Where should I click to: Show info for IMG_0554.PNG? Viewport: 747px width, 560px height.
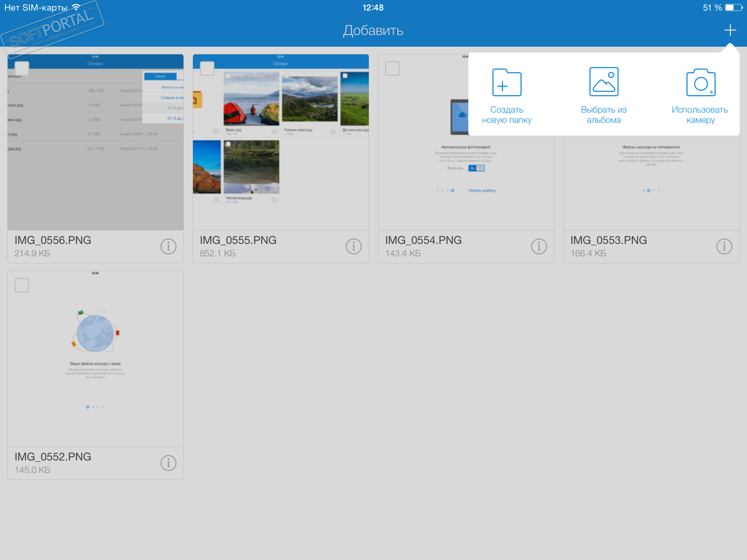539,247
